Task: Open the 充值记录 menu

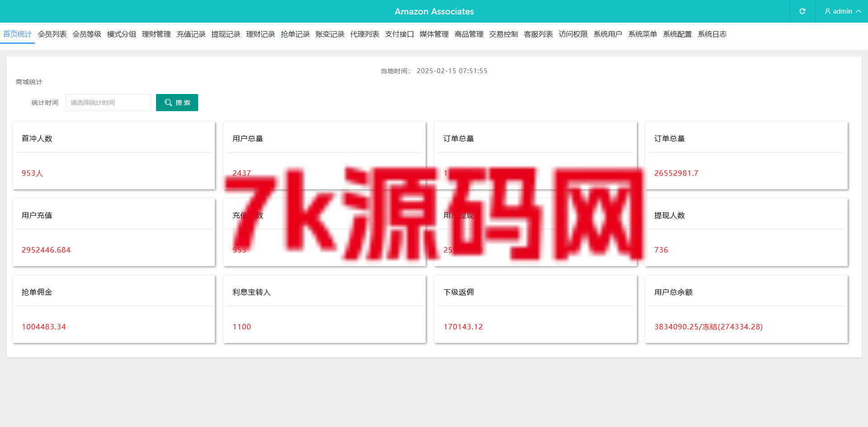Action: pyautogui.click(x=191, y=34)
